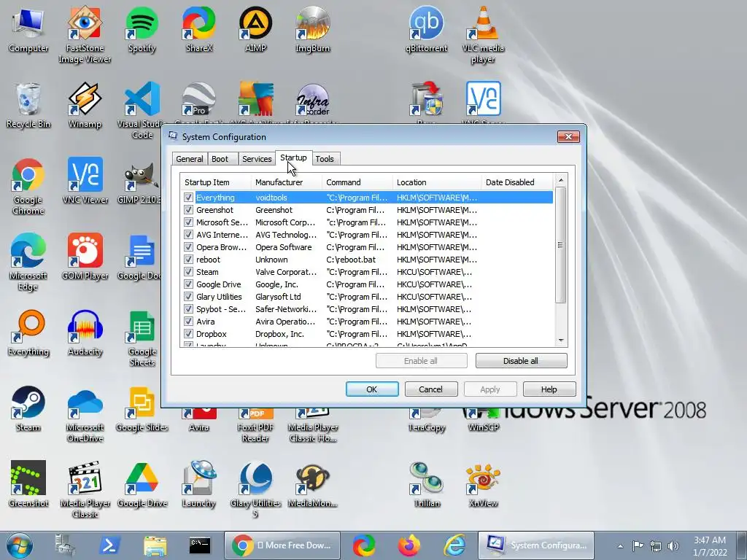Click the Glary Utilities 5 desktop icon

pyautogui.click(x=256, y=489)
